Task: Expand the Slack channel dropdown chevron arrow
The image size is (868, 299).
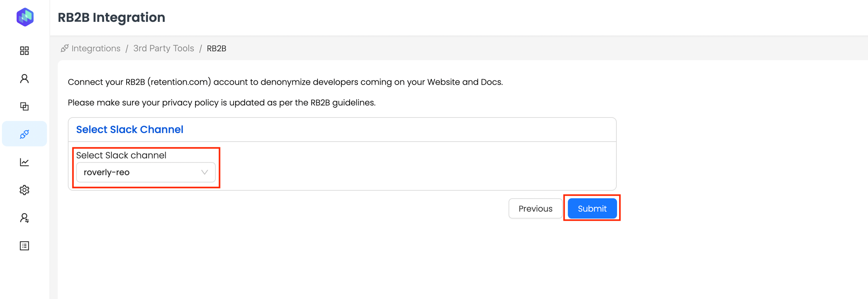Action: coord(205,172)
